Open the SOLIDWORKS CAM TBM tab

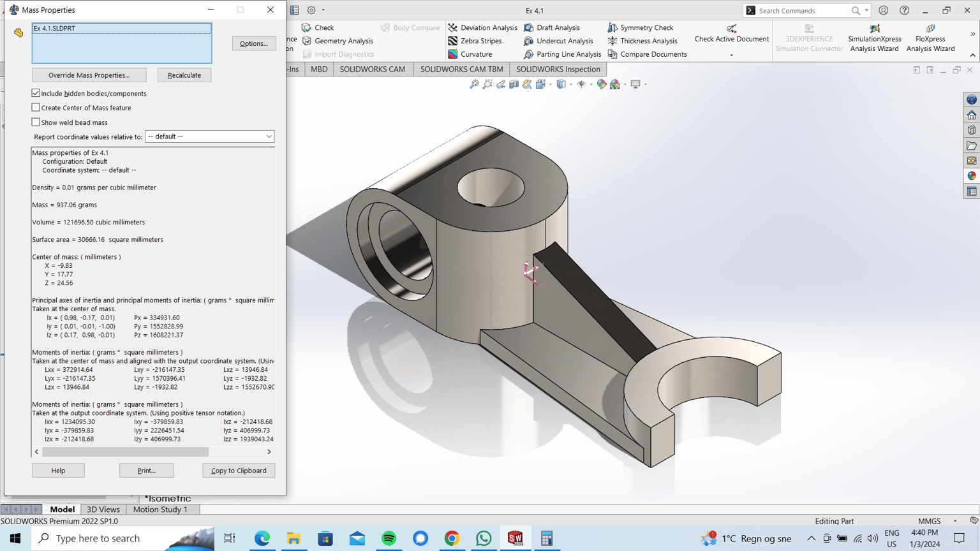point(461,69)
